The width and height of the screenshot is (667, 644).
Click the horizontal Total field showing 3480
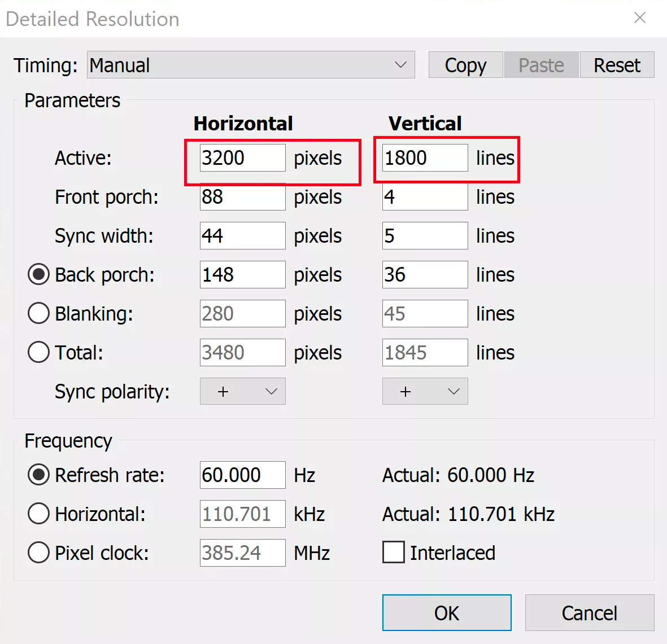pyautogui.click(x=243, y=352)
